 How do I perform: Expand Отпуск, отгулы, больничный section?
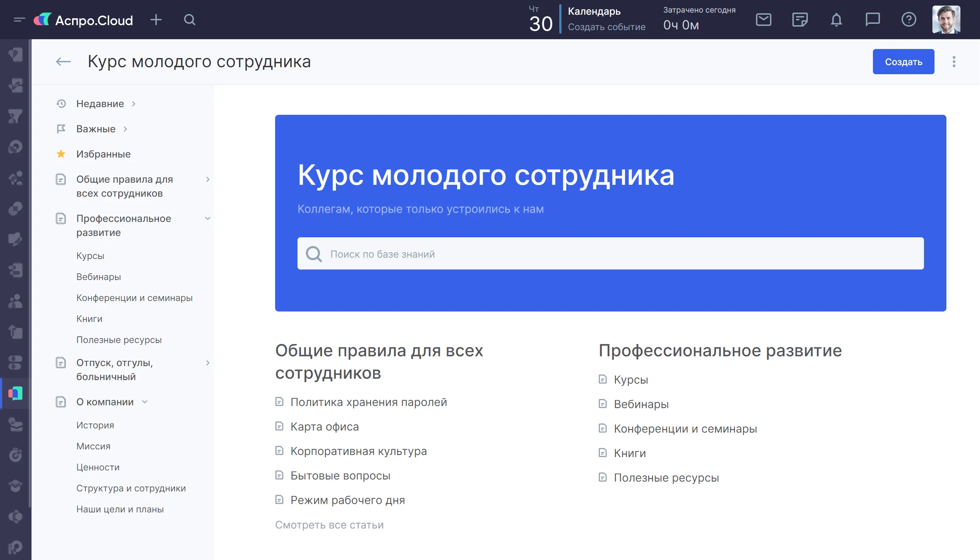208,363
